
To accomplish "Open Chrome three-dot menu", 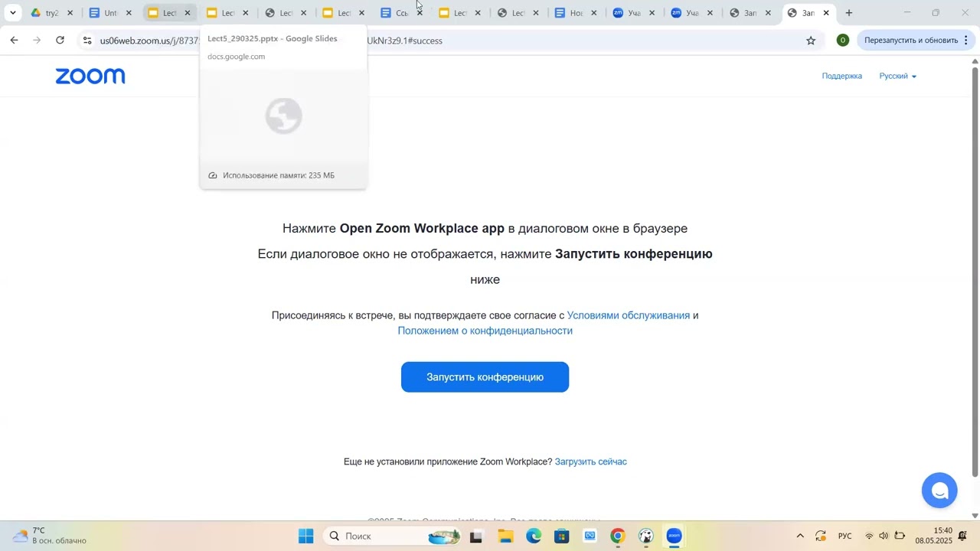I will [966, 41].
